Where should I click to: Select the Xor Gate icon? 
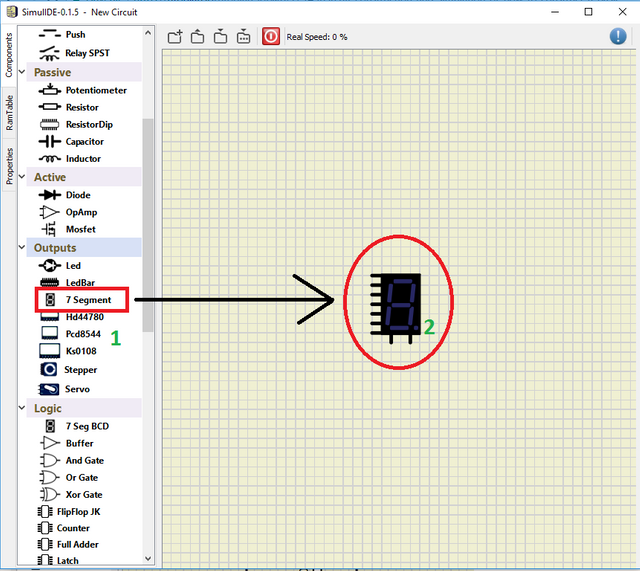(49, 495)
